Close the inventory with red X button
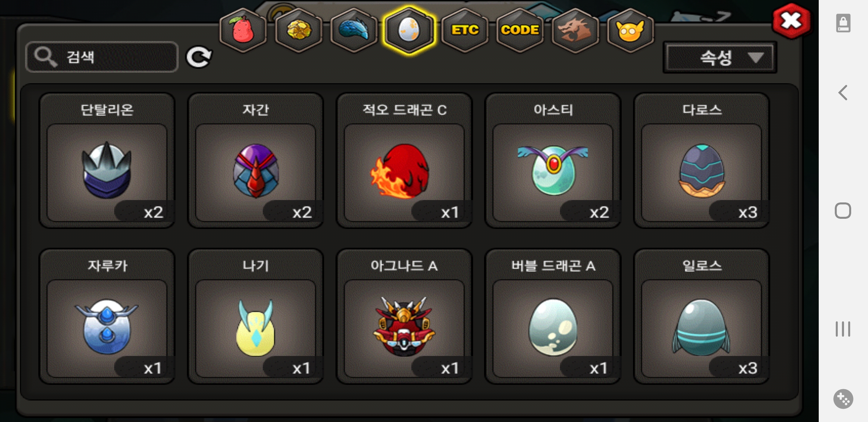Viewport: 868px width, 422px height. [791, 21]
